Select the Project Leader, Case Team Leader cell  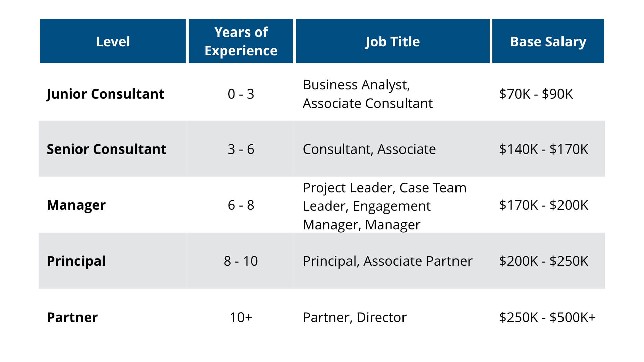(x=384, y=206)
